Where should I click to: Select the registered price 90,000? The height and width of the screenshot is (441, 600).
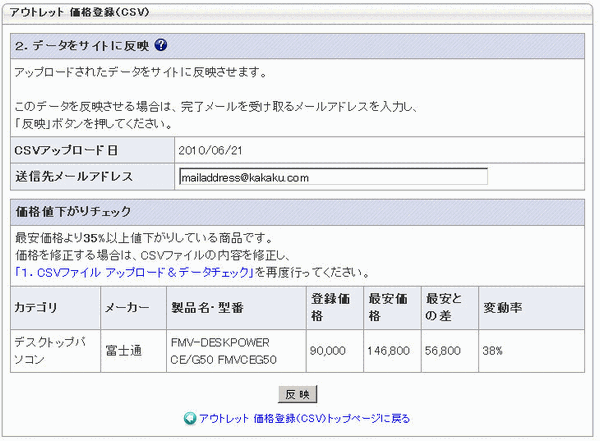tap(328, 351)
